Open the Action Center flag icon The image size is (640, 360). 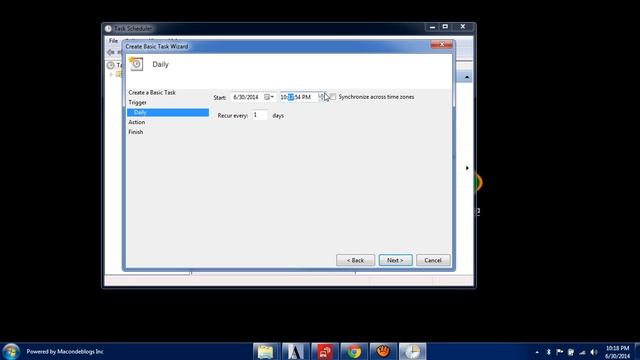point(560,352)
